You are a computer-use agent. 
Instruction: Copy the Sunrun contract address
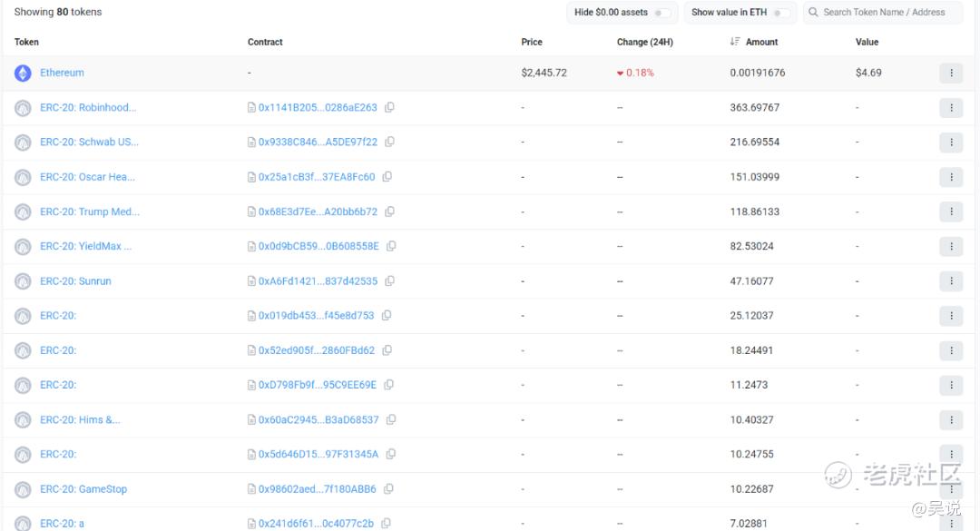pos(389,280)
